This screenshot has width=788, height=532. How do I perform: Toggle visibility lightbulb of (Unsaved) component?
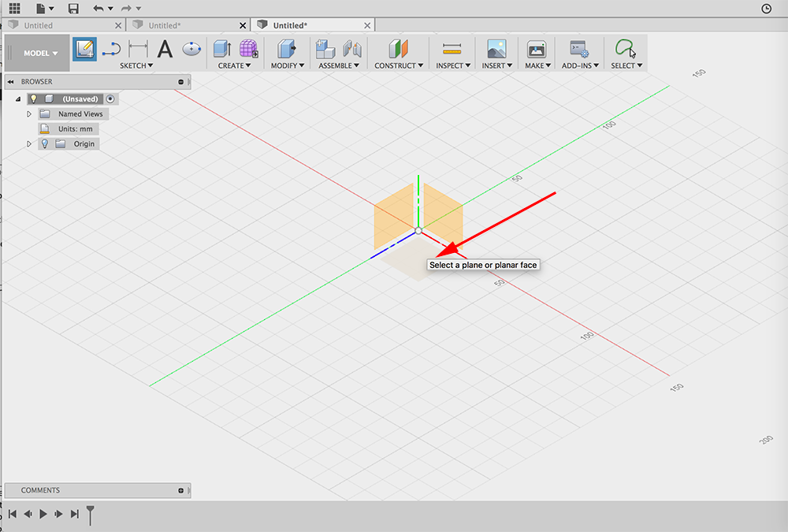click(34, 99)
